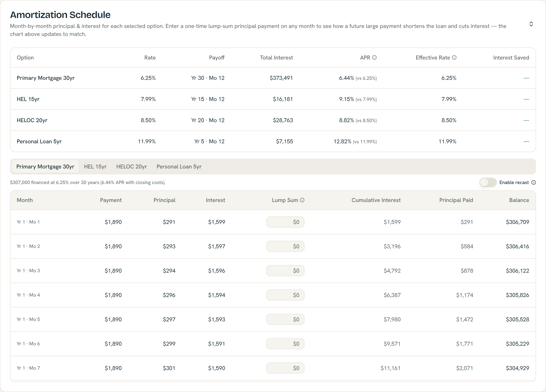Click the Yr 1 · Mo 4 row label
The width and height of the screenshot is (546, 392).
click(28, 295)
